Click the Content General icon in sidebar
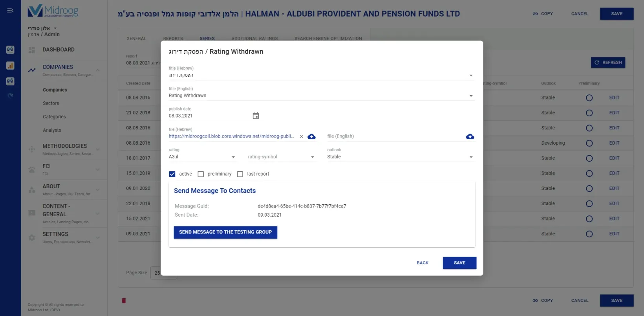Image resolution: width=644 pixels, height=316 pixels. point(32,213)
